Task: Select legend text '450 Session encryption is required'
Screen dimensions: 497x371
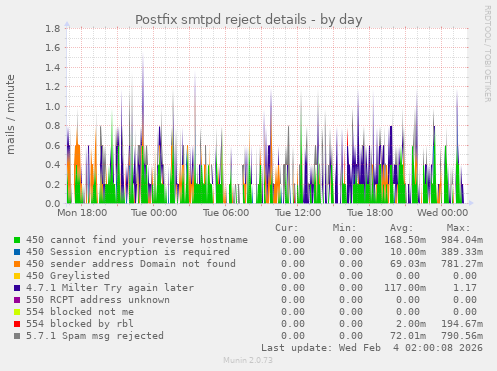Action: pyautogui.click(x=128, y=252)
